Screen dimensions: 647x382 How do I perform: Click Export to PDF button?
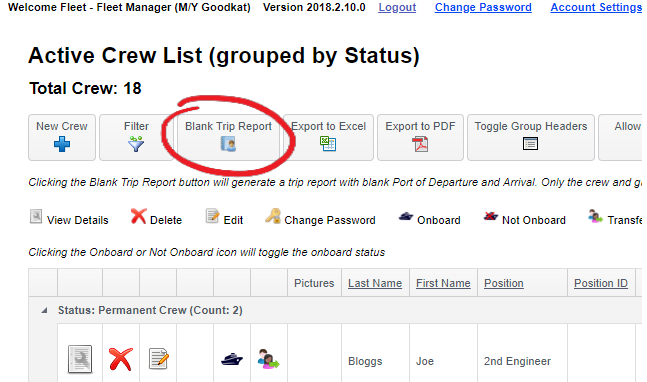click(x=420, y=137)
